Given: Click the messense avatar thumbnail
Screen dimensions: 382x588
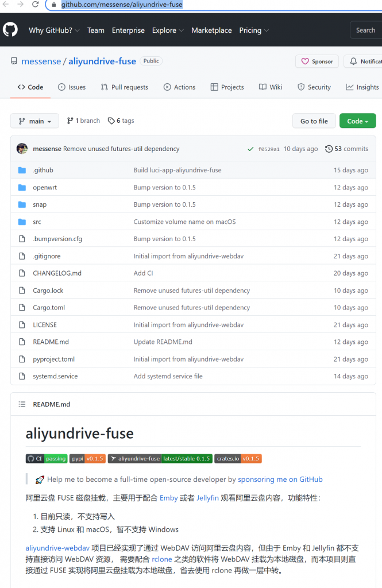Looking at the screenshot, I should (22, 149).
